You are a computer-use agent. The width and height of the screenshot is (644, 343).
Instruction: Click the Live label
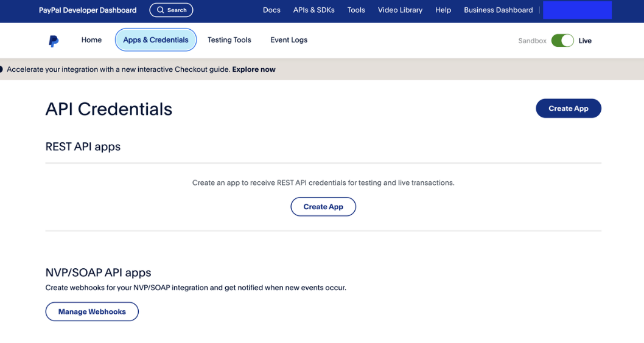[x=585, y=41]
